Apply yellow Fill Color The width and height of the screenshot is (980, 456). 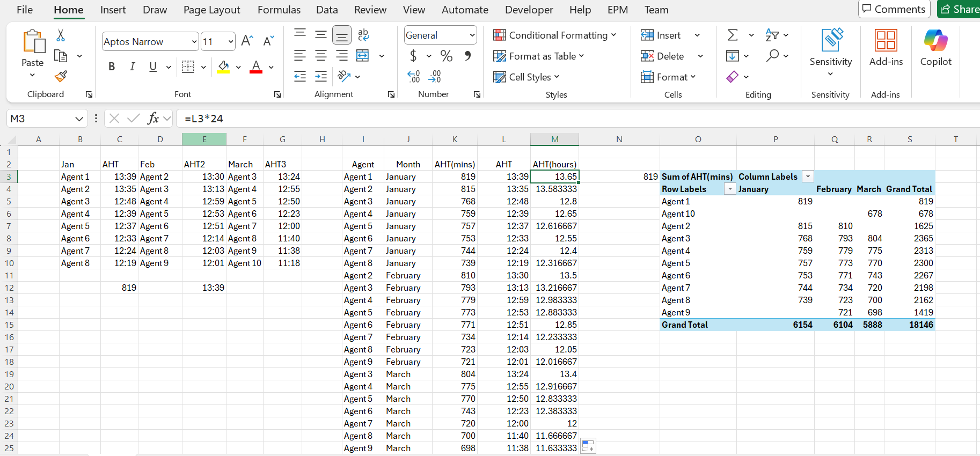(x=224, y=67)
